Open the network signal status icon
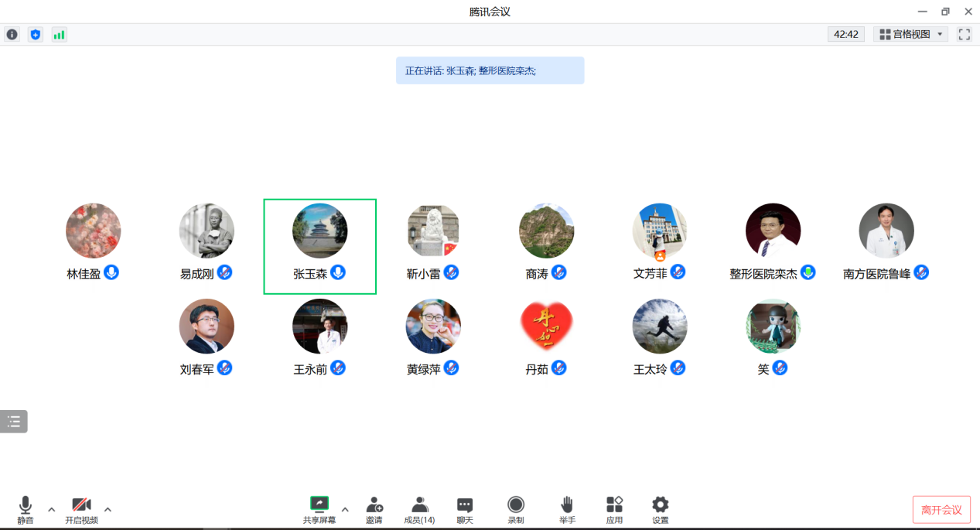 pyautogui.click(x=59, y=35)
